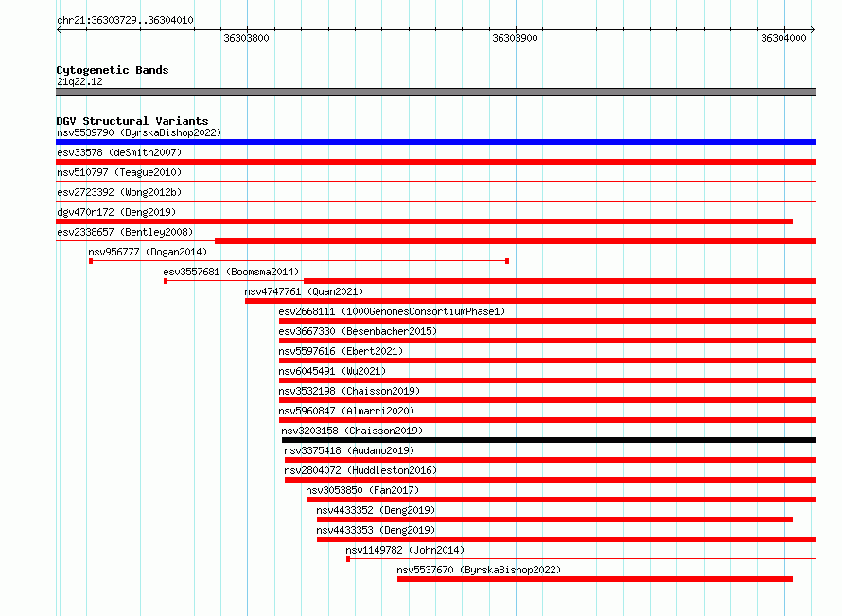
Task: Click the gray 21q22.12 cytogenetic band bar
Action: (x=435, y=92)
